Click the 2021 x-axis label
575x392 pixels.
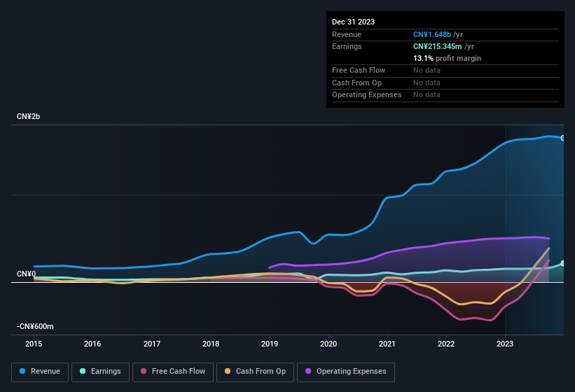click(387, 344)
